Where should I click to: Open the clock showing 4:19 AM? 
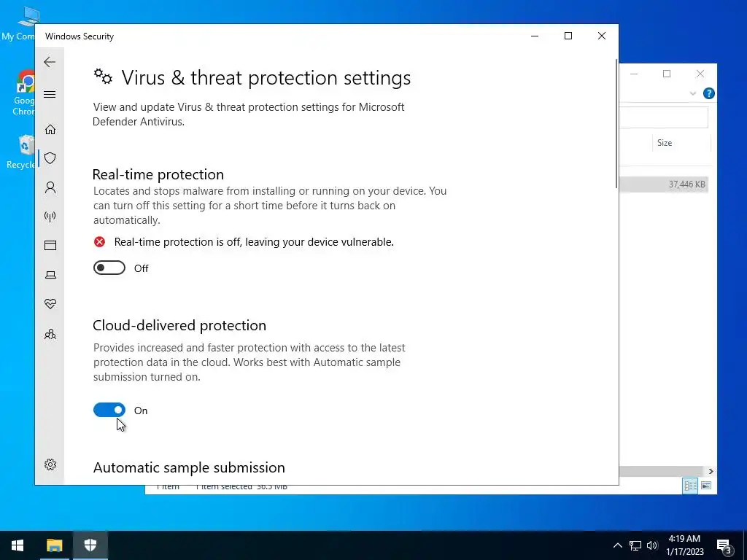click(684, 545)
